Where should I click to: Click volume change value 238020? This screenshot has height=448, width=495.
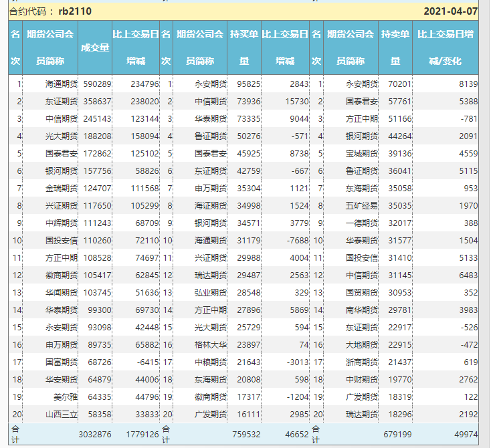(x=145, y=101)
